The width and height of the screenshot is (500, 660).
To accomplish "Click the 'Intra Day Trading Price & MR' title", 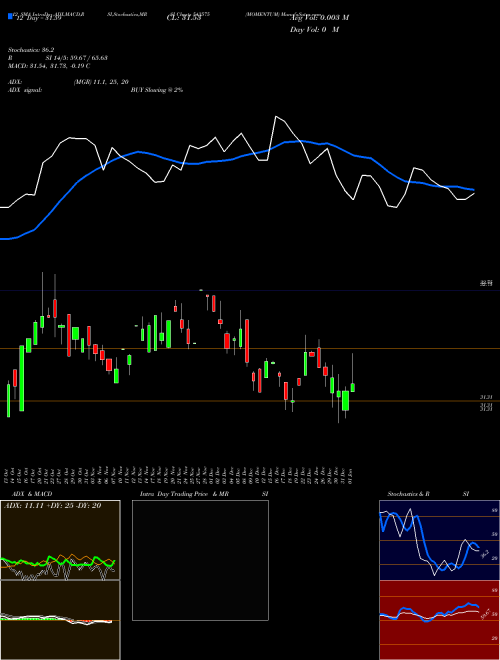I will click(184, 494).
